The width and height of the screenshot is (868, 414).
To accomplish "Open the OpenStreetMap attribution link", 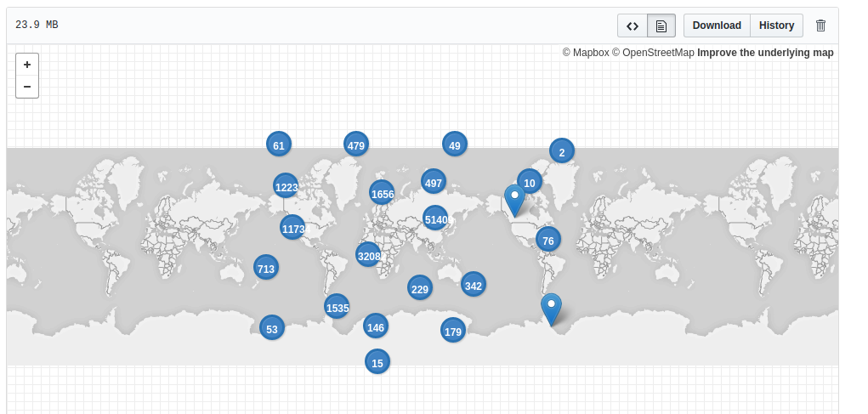I will [653, 53].
